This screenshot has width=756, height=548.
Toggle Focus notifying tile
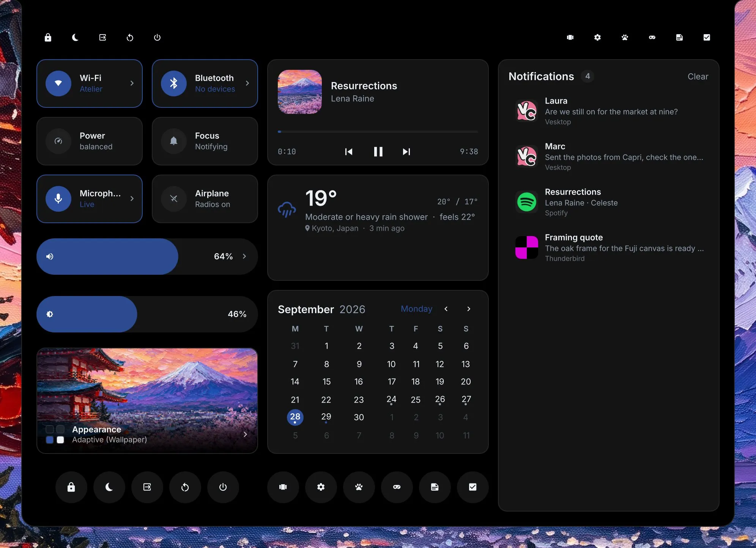[205, 141]
